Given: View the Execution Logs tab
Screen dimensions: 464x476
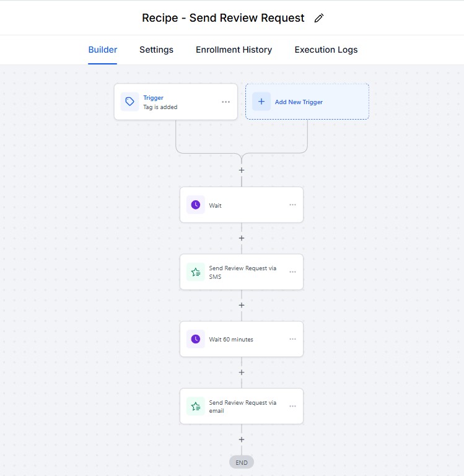Looking at the screenshot, I should click(x=326, y=50).
